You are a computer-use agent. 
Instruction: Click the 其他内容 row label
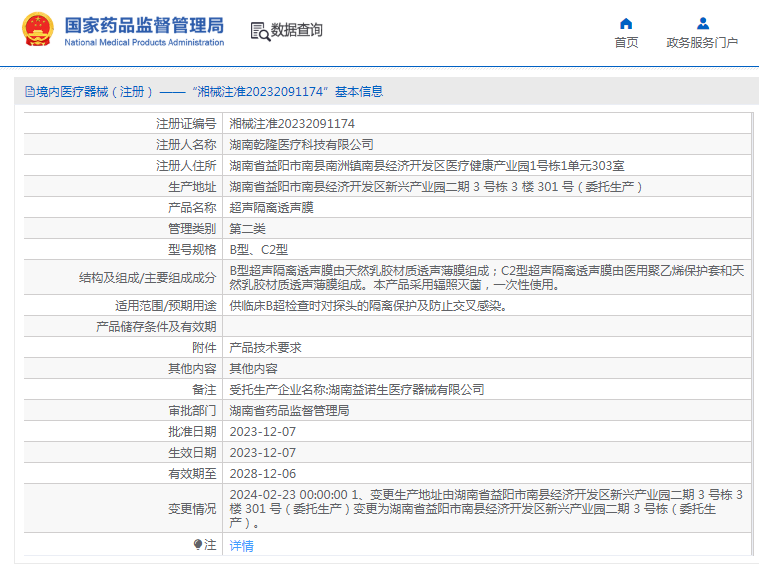(x=192, y=368)
